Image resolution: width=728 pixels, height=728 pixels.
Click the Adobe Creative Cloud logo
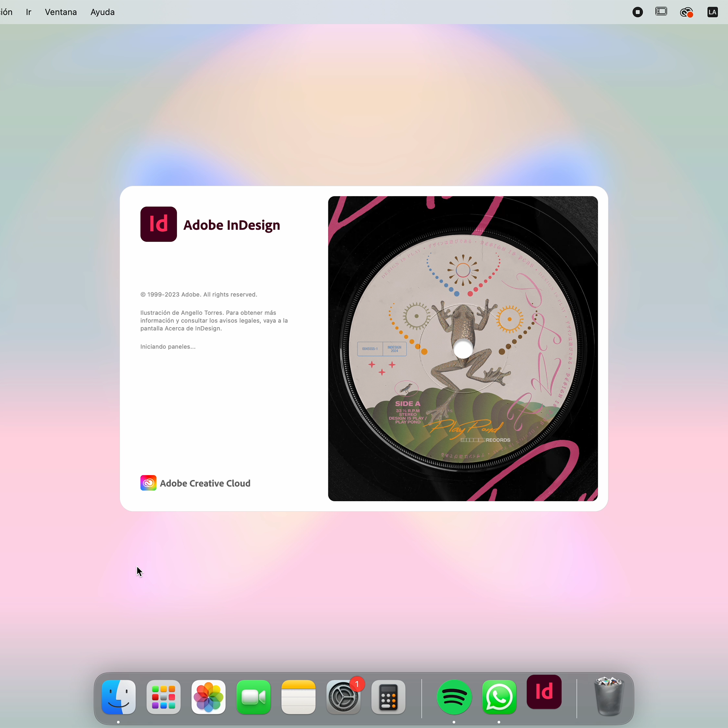(x=149, y=483)
